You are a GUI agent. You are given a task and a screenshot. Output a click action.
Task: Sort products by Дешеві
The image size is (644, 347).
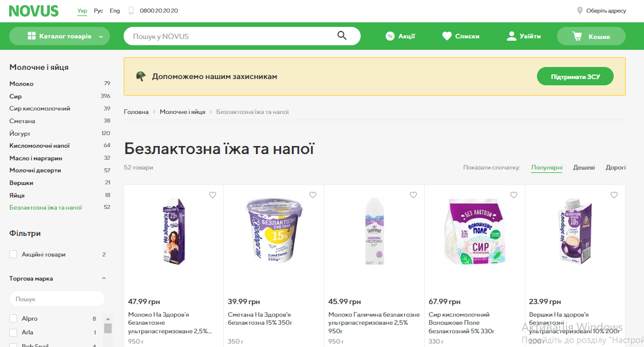pos(584,168)
